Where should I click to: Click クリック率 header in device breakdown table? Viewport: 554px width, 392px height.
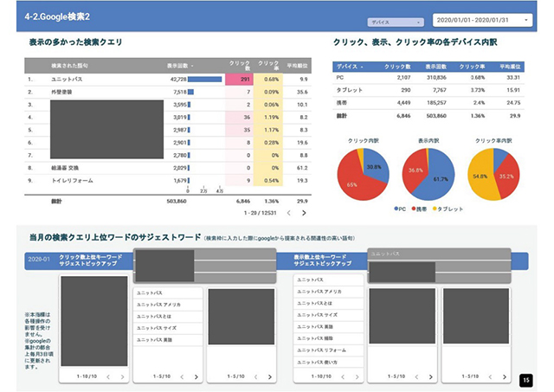472,67
